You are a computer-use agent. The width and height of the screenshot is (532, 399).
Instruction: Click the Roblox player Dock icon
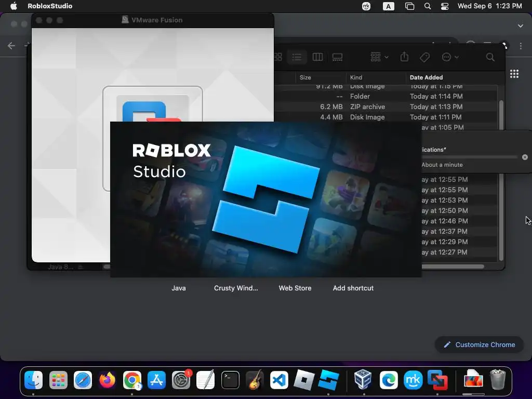coord(304,380)
